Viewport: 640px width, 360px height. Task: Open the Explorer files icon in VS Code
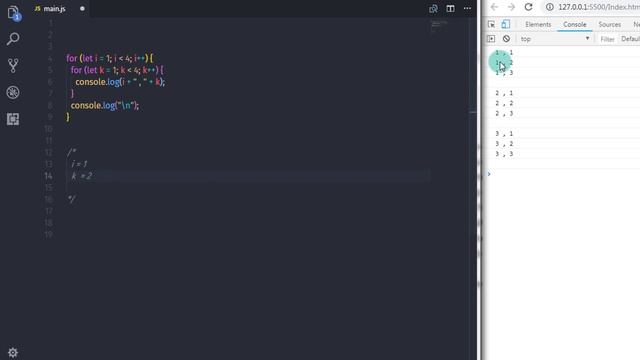click(13, 13)
